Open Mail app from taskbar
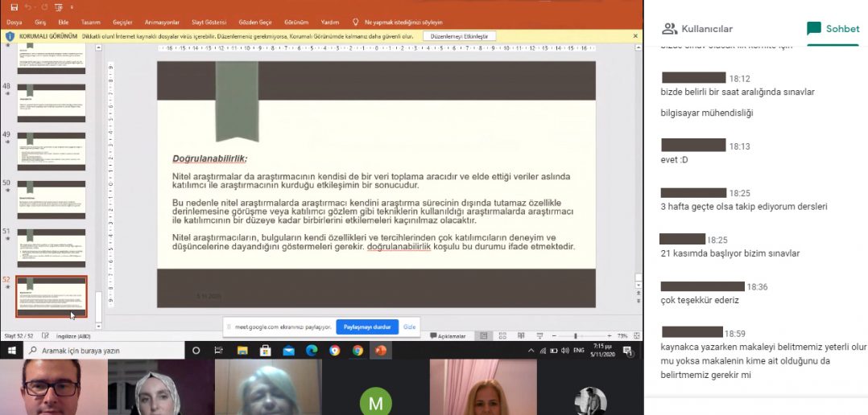Viewport: 868px width, 415px height. [288, 351]
